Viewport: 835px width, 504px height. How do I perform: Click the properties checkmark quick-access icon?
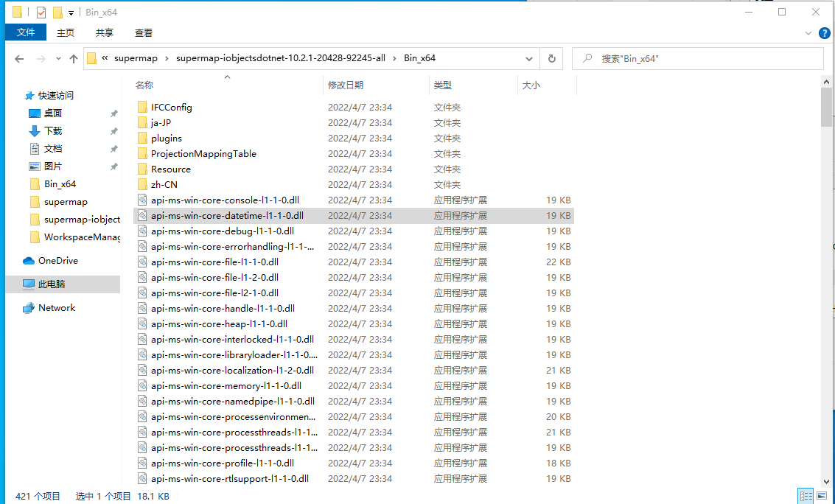pos(41,13)
